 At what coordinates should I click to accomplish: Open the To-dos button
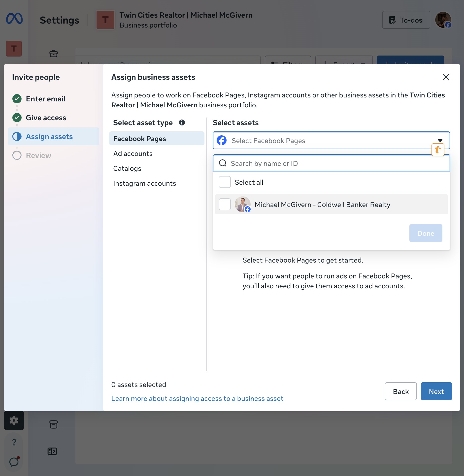406,20
